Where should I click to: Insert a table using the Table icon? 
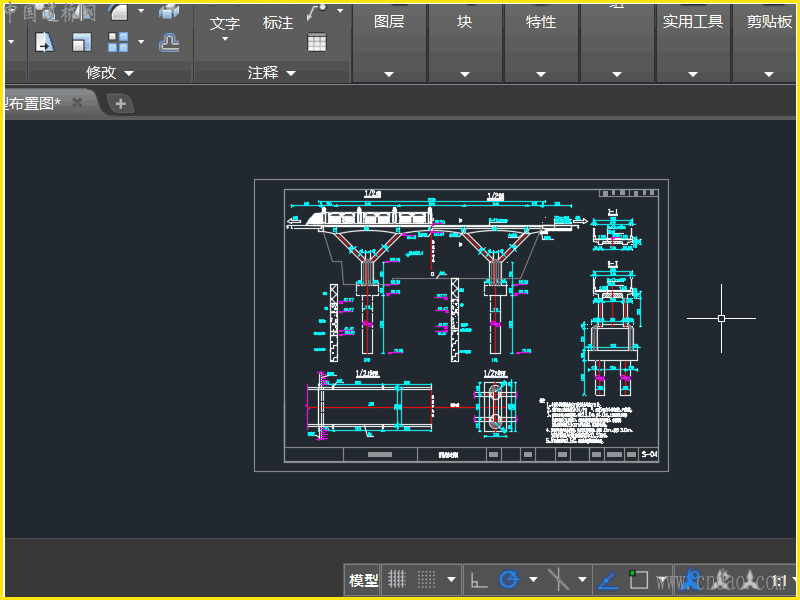[x=317, y=41]
